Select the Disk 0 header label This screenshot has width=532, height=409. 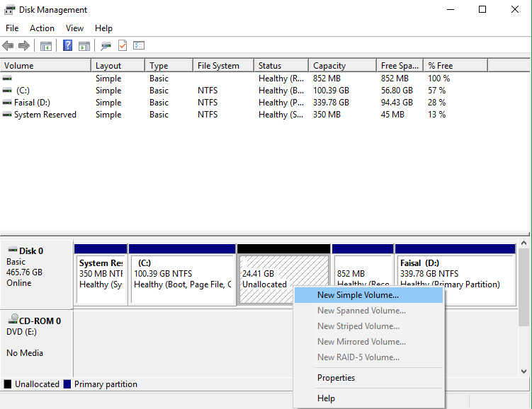[x=30, y=250]
